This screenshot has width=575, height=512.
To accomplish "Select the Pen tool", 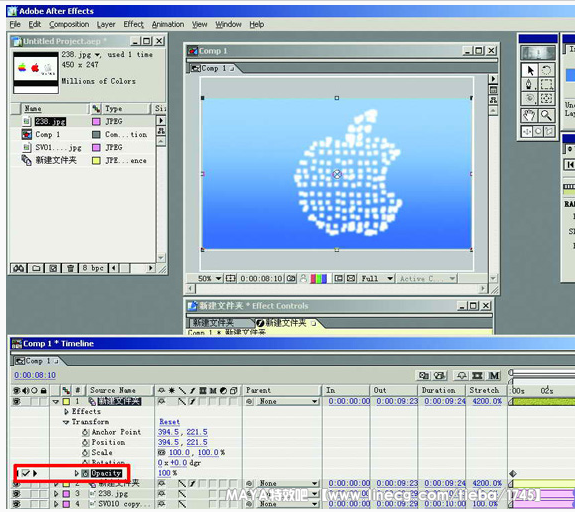I will [529, 84].
